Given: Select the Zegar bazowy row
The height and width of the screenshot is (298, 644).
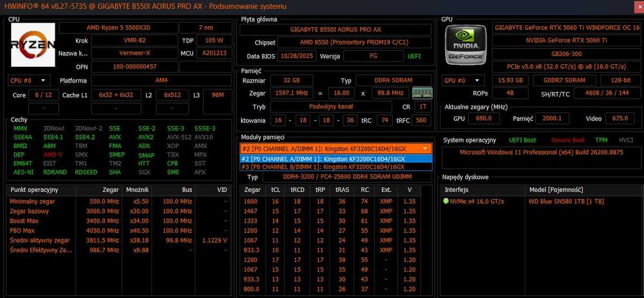Looking at the screenshot, I should [x=117, y=211].
